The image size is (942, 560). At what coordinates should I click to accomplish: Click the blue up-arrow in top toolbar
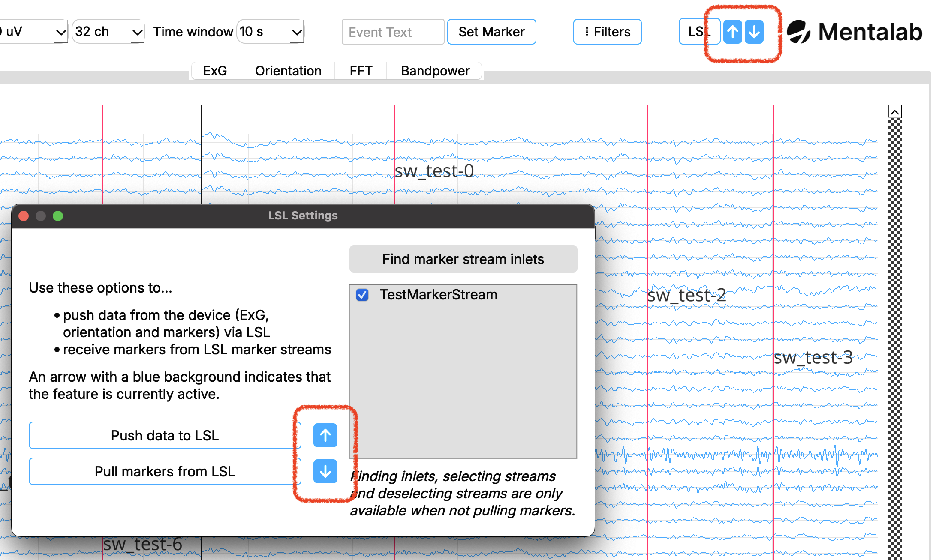[x=732, y=32]
